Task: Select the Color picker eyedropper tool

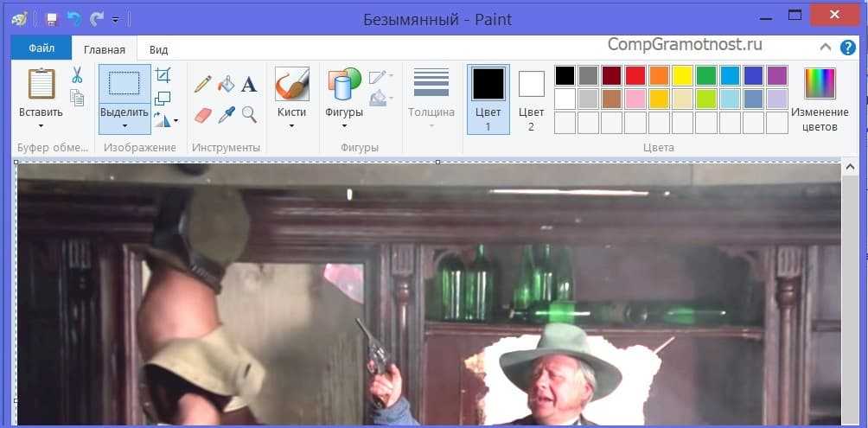Action: [226, 114]
